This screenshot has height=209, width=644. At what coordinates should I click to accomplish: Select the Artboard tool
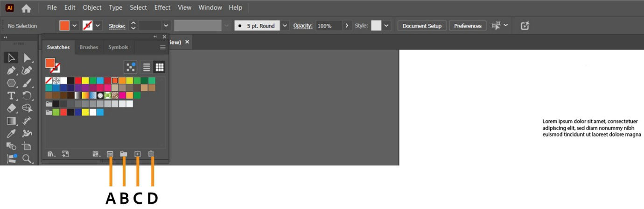click(28, 146)
